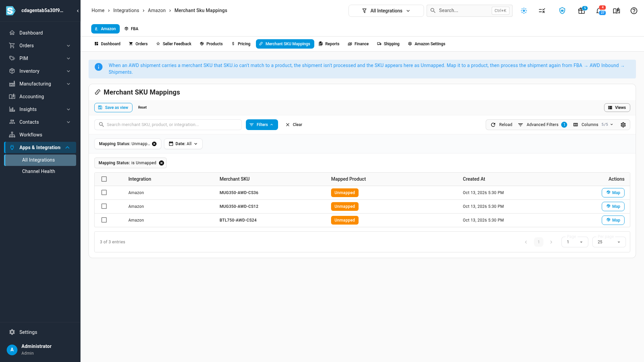
Task: Go to previous page arrow
Action: (526, 242)
